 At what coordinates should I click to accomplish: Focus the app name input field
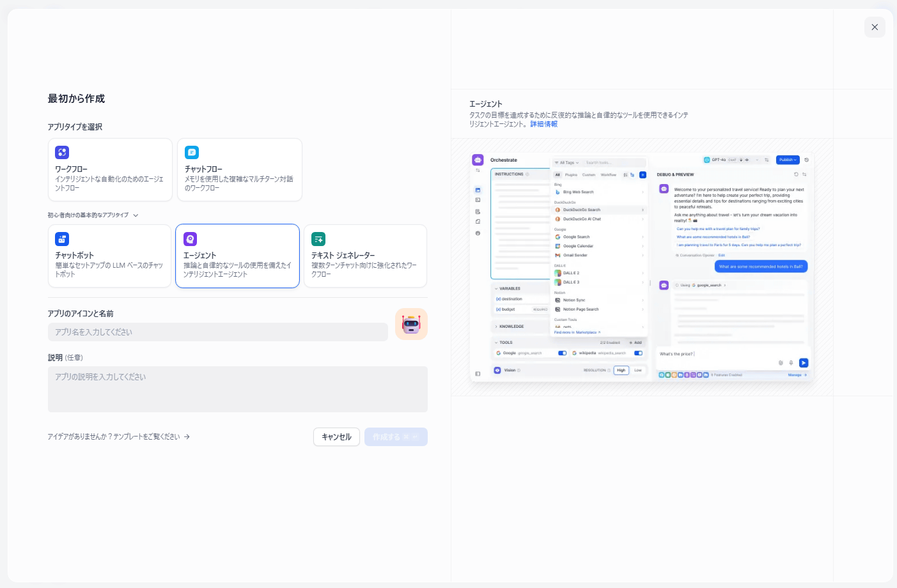pos(217,332)
